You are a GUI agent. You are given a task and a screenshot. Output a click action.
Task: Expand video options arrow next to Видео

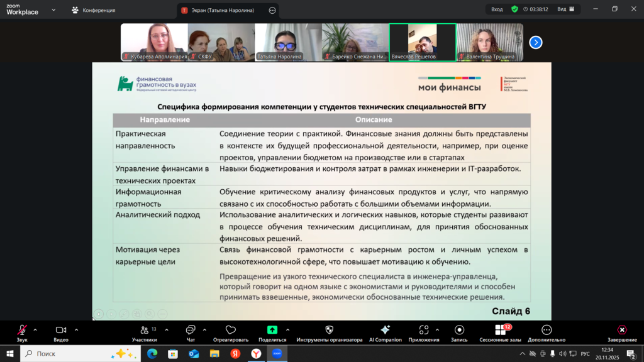76,330
